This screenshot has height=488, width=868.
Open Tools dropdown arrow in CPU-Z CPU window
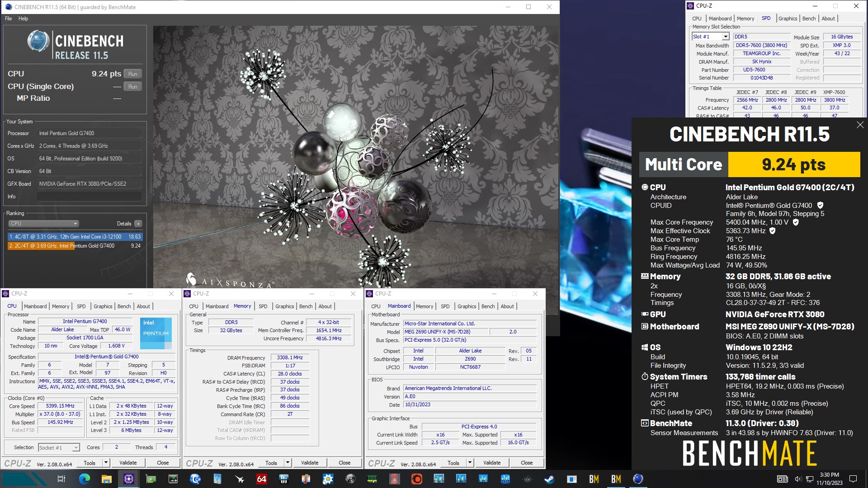(106, 463)
